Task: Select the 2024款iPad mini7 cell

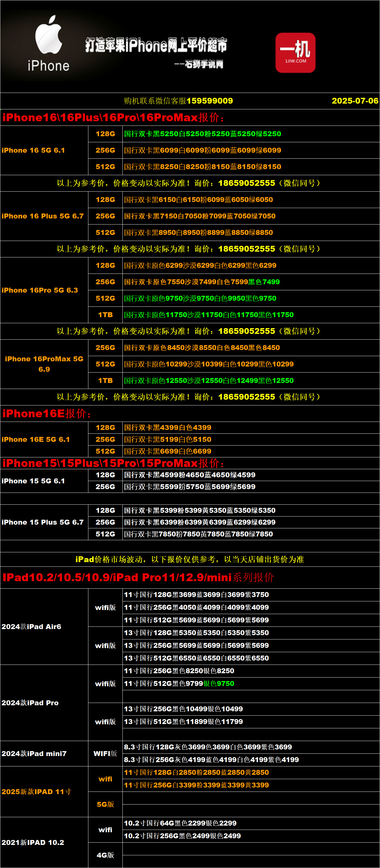Action: 44,754
